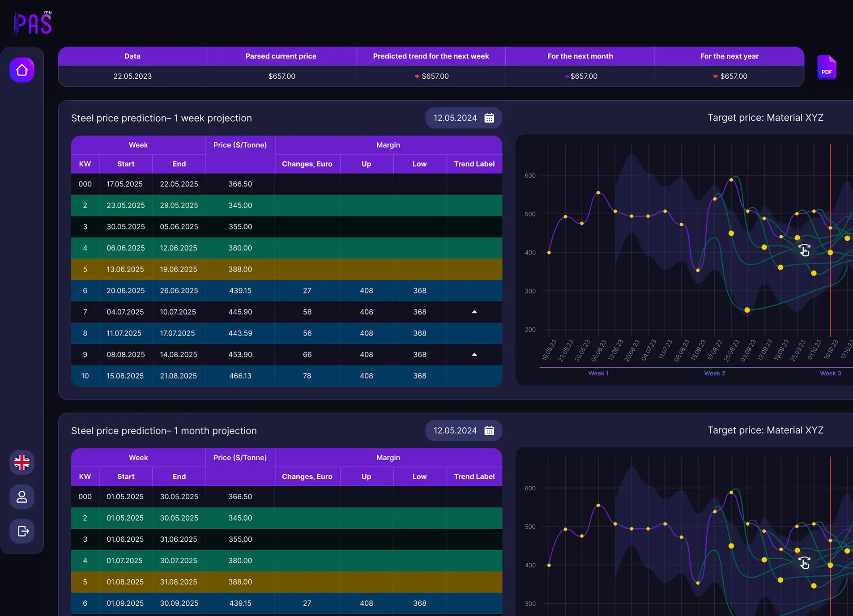853x616 pixels.
Task: Select start date 01.09.2025 in monthly table
Action: pos(125,603)
